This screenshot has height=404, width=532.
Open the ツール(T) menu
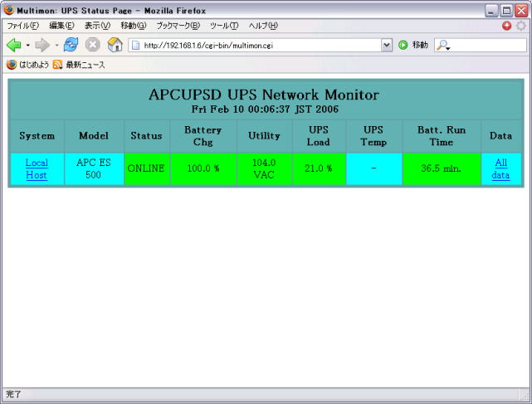tap(224, 26)
